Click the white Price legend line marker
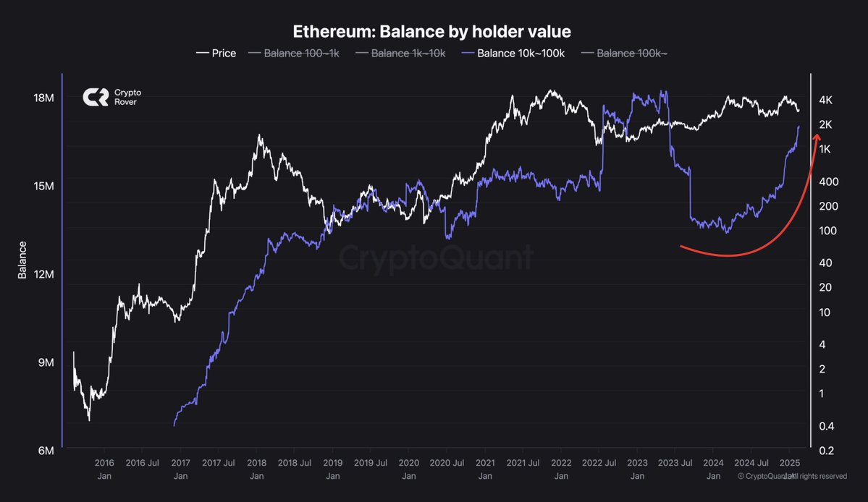Screen dimensions: 868x502 (202, 53)
